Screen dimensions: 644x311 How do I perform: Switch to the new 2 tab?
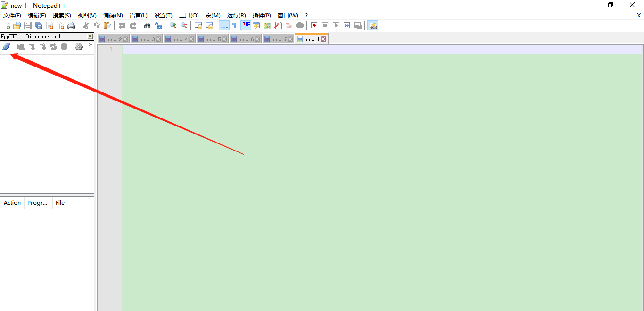point(114,39)
